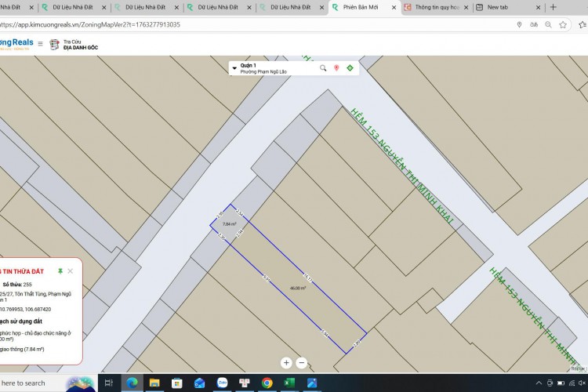Open Outlook mail from the taskbar
The height and width of the screenshot is (392, 588).
[199, 383]
